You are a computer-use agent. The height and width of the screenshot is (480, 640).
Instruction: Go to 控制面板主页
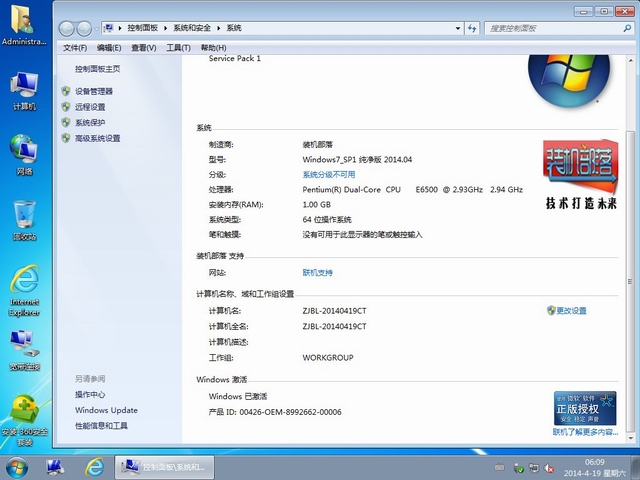click(x=98, y=69)
